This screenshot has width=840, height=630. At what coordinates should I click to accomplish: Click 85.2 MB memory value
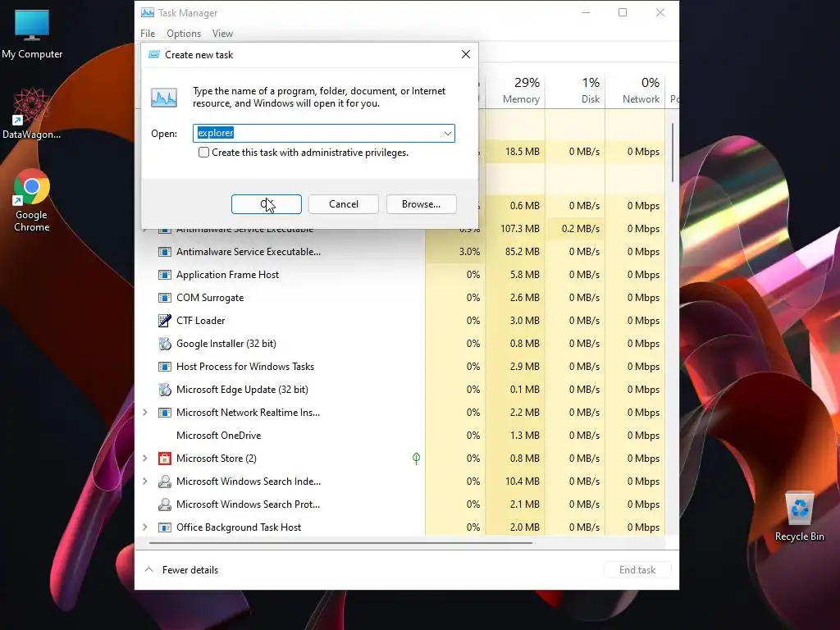click(x=522, y=251)
